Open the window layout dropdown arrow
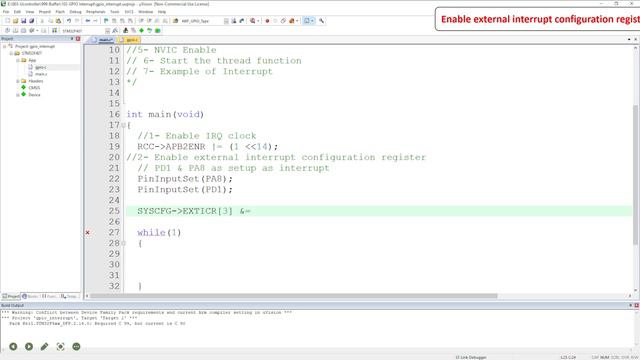The width and height of the screenshot is (640, 360). tap(313, 21)
